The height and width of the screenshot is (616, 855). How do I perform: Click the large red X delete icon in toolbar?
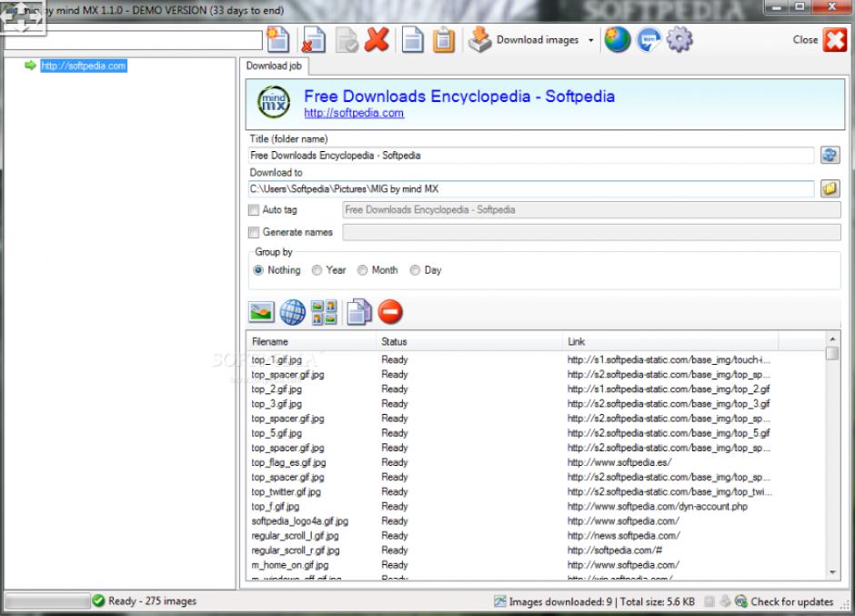pyautogui.click(x=377, y=40)
